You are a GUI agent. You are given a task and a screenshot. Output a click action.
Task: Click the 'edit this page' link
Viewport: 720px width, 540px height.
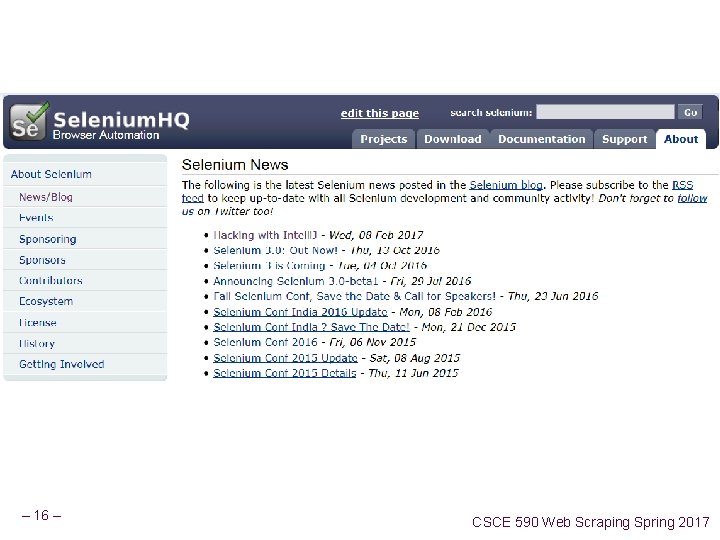[x=380, y=113]
